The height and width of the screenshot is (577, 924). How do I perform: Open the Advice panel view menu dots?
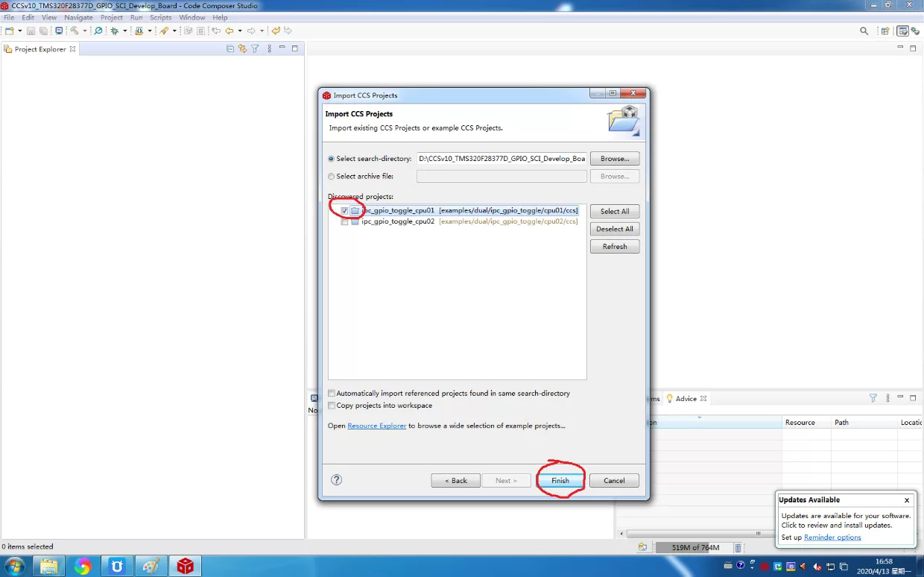pyautogui.click(x=887, y=398)
